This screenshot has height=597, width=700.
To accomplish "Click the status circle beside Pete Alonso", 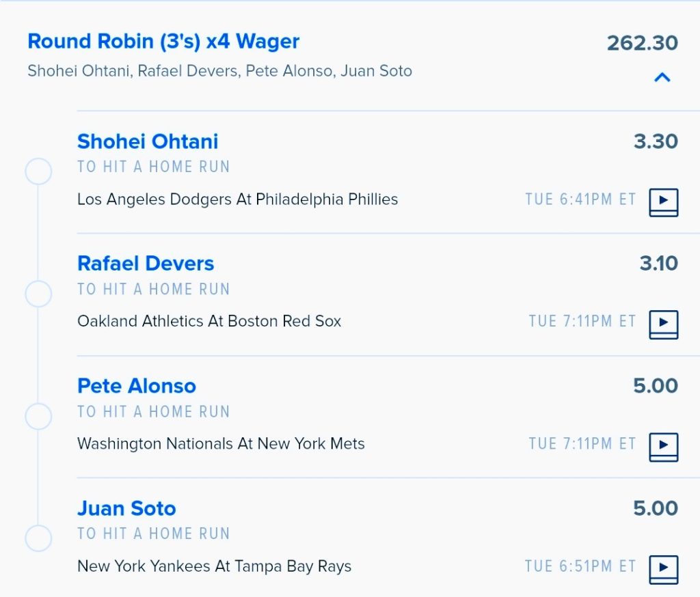I will pos(38,416).
